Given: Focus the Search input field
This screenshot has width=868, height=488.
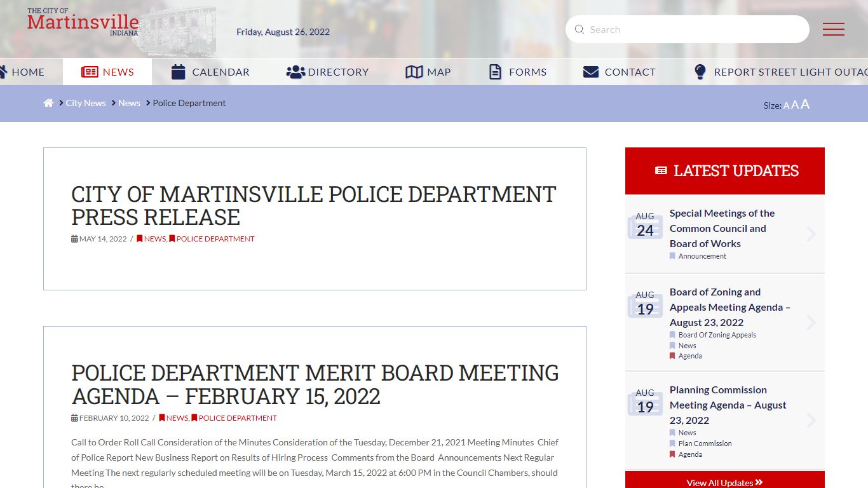Looking at the screenshot, I should pyautogui.click(x=688, y=29).
